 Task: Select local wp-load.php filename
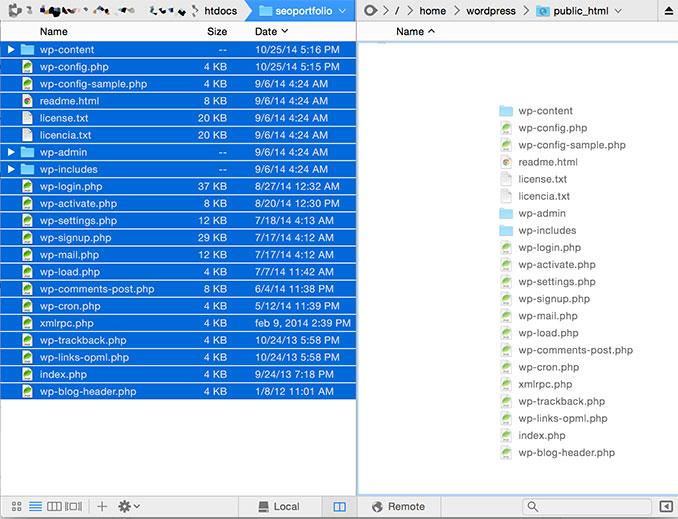pyautogui.click(x=70, y=272)
